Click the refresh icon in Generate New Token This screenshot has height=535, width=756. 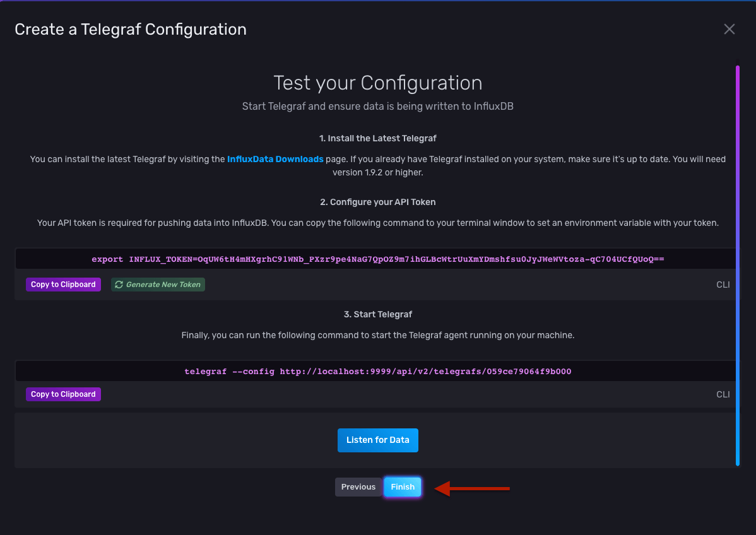click(119, 285)
